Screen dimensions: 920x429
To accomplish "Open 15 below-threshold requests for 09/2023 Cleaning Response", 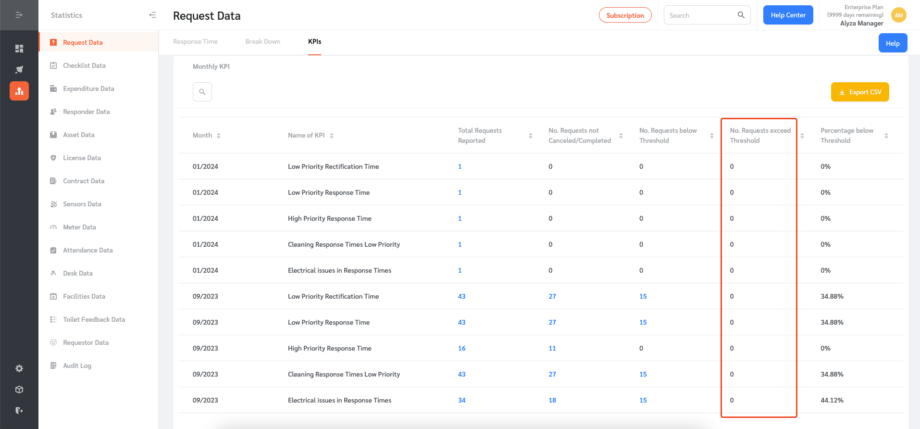I will pyautogui.click(x=643, y=374).
